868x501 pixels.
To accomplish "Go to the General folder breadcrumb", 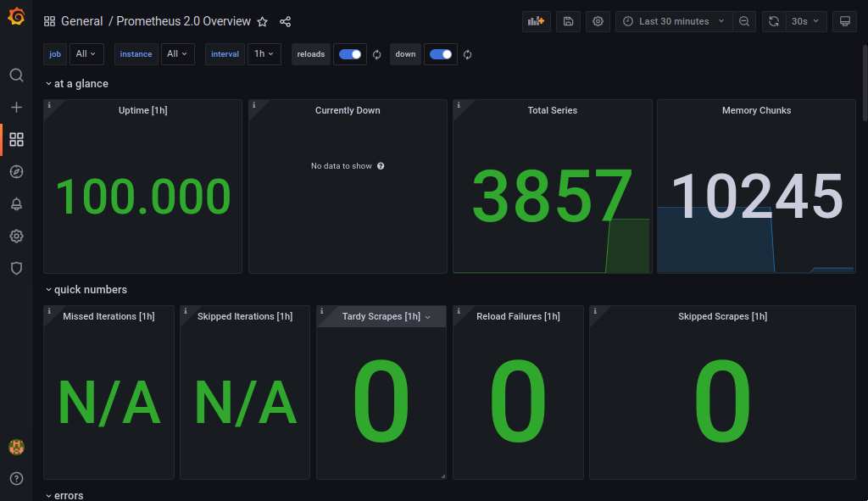I will click(82, 21).
